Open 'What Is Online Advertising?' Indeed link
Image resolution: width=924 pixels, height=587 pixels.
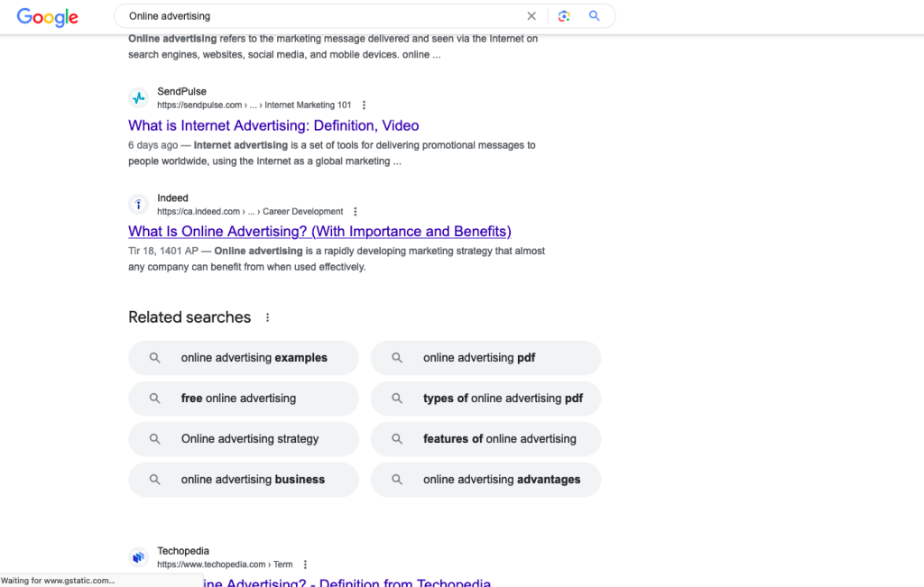pos(319,232)
